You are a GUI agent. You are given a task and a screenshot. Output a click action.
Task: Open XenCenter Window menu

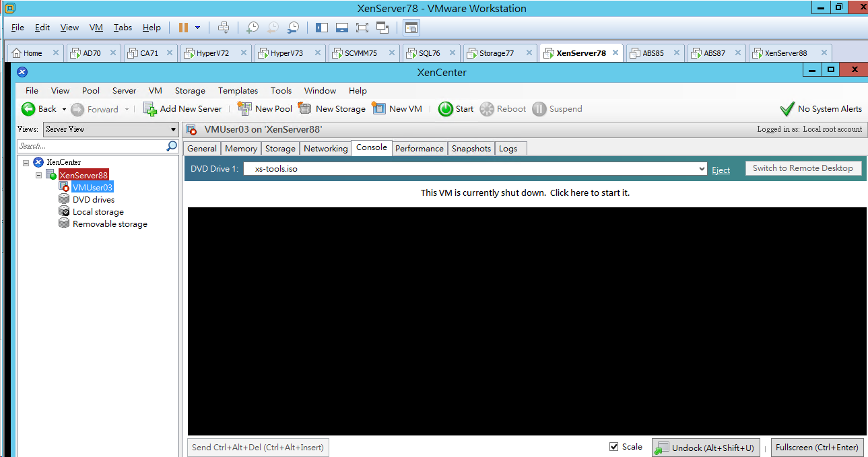[x=320, y=90]
